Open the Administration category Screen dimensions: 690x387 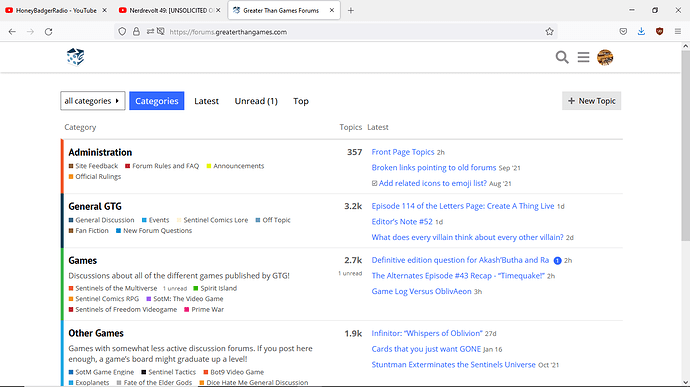click(100, 152)
